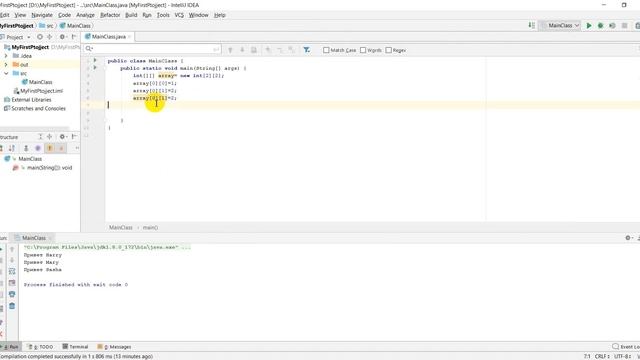The height and width of the screenshot is (360, 640).
Task: Open the Messages tool window button
Action: coord(114,347)
